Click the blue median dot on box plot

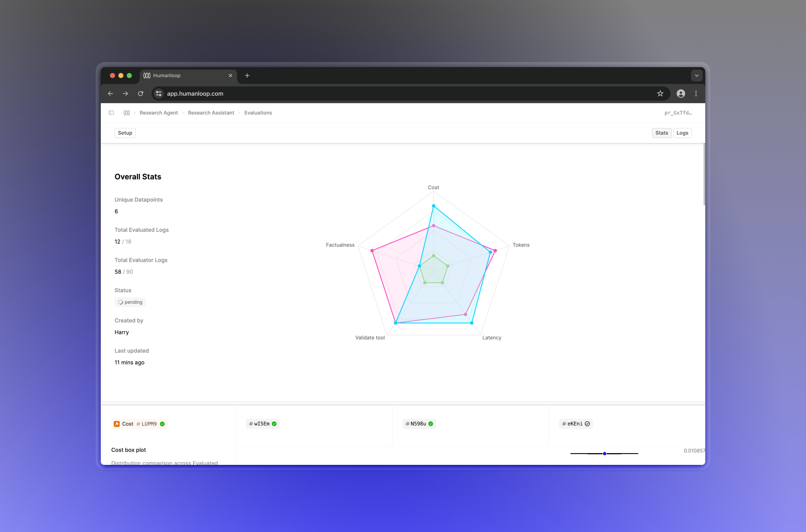[604, 454]
